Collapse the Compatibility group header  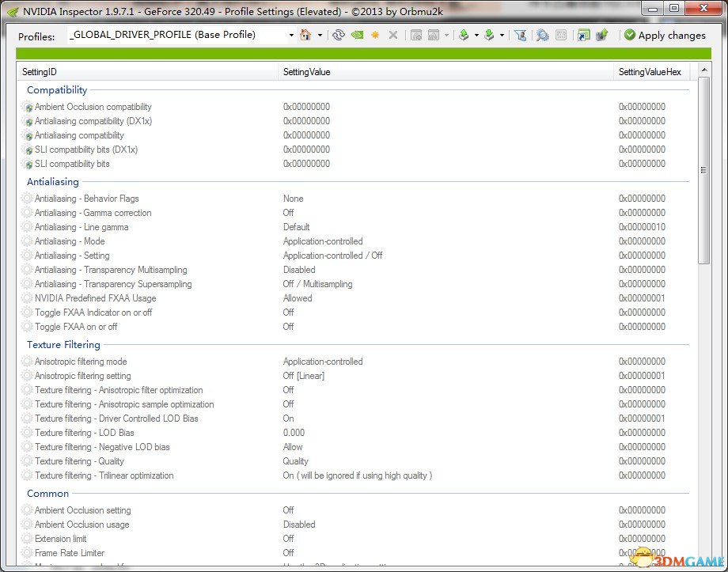(57, 90)
